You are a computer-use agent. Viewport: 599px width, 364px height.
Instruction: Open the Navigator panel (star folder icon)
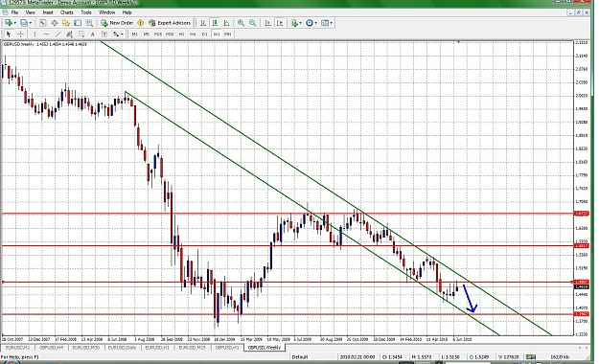click(x=66, y=23)
